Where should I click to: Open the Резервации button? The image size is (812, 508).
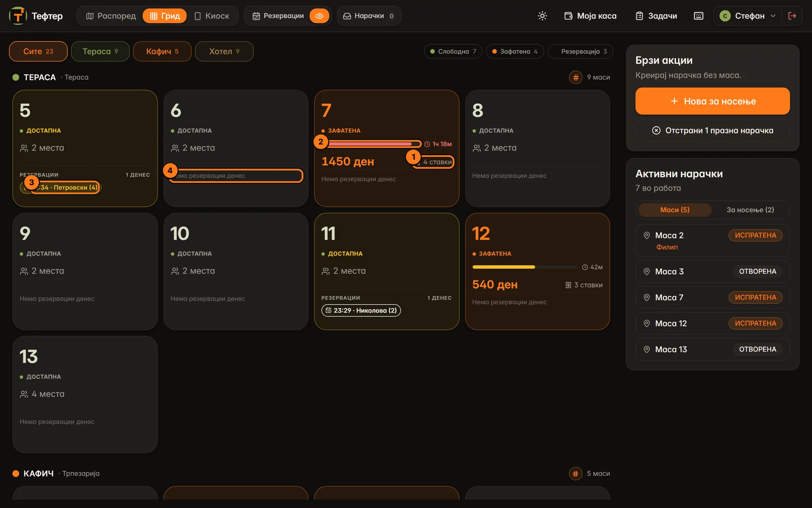278,16
